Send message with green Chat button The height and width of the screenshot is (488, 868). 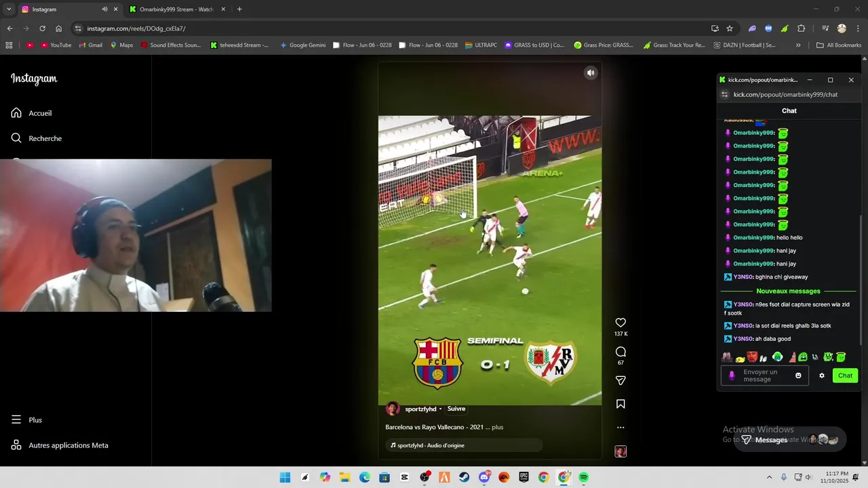pyautogui.click(x=845, y=375)
